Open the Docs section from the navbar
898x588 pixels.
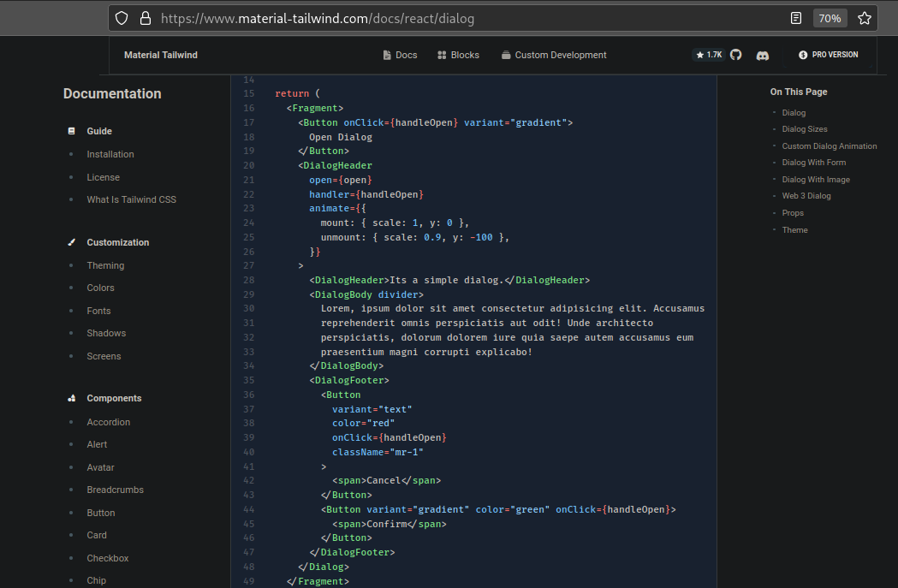click(x=400, y=54)
